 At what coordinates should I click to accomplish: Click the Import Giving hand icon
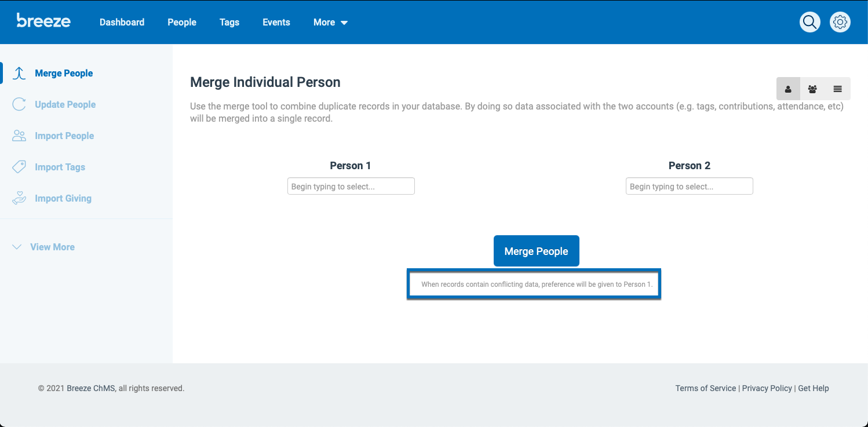19,199
